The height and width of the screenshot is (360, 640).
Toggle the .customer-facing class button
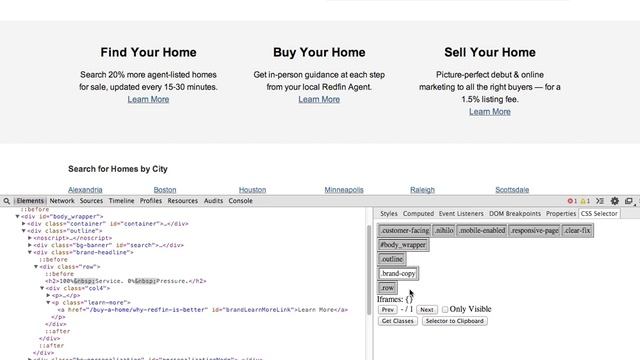[x=404, y=231]
